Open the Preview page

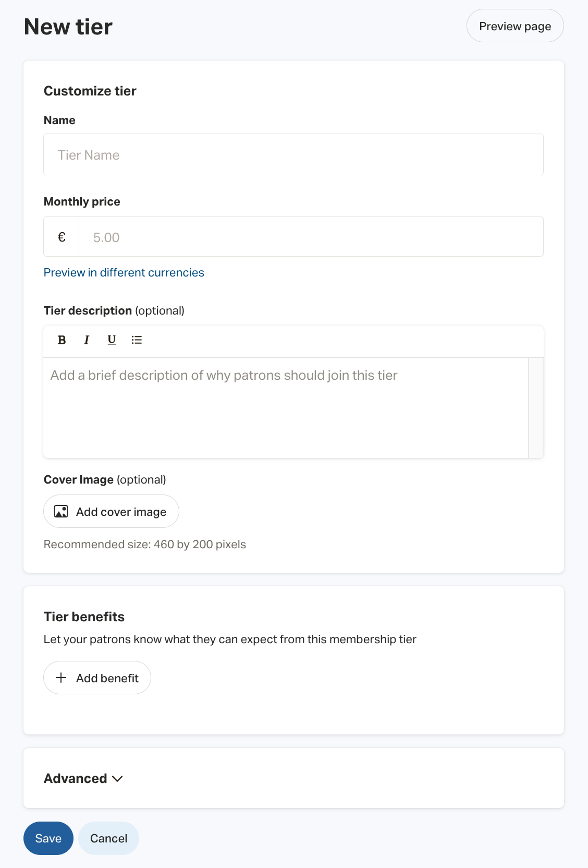pos(514,26)
